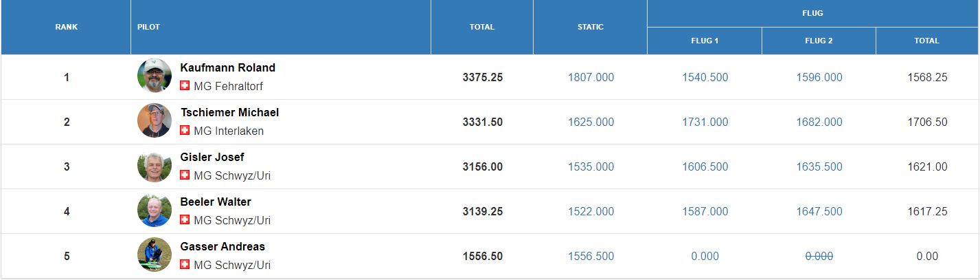This screenshot has height=280, width=980.
Task: Click Kaufmann Roland's profile photo
Action: (x=154, y=76)
